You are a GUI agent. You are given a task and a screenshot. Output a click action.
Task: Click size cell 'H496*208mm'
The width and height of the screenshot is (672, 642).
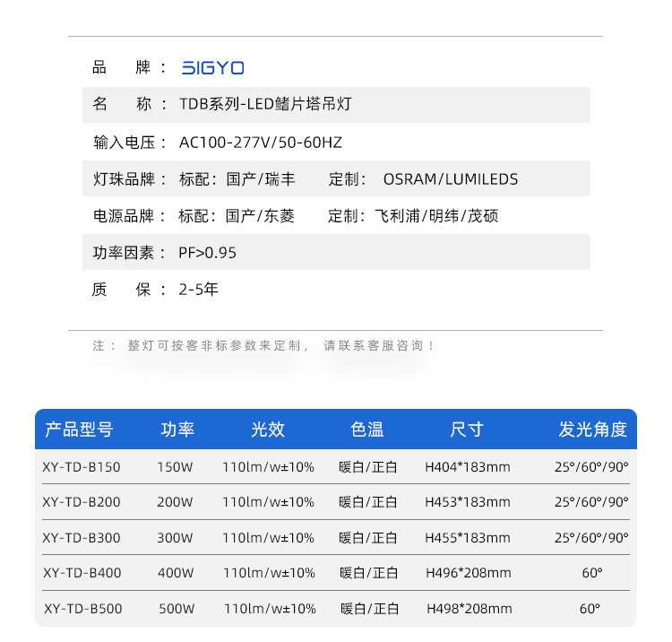[x=469, y=573]
